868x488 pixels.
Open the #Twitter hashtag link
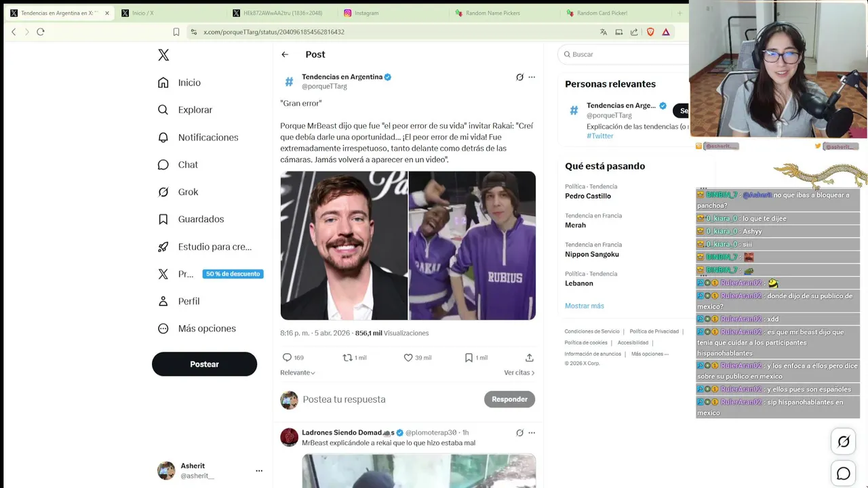click(x=600, y=136)
